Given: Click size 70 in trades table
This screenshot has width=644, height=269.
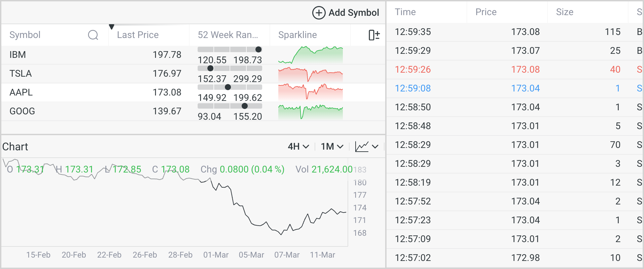Looking at the screenshot, I should click(615, 145).
